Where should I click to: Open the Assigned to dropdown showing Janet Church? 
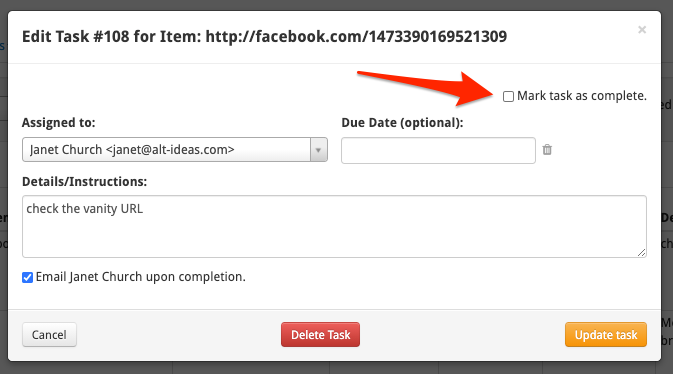point(175,149)
